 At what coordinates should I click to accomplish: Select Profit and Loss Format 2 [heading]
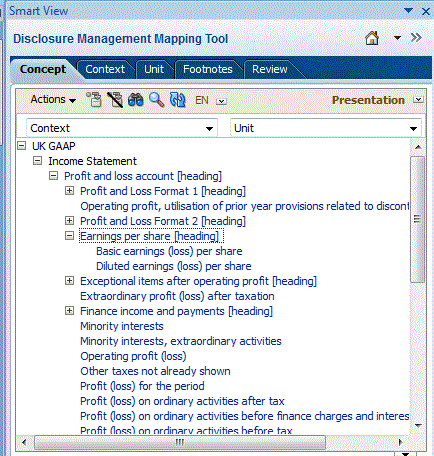(x=163, y=221)
